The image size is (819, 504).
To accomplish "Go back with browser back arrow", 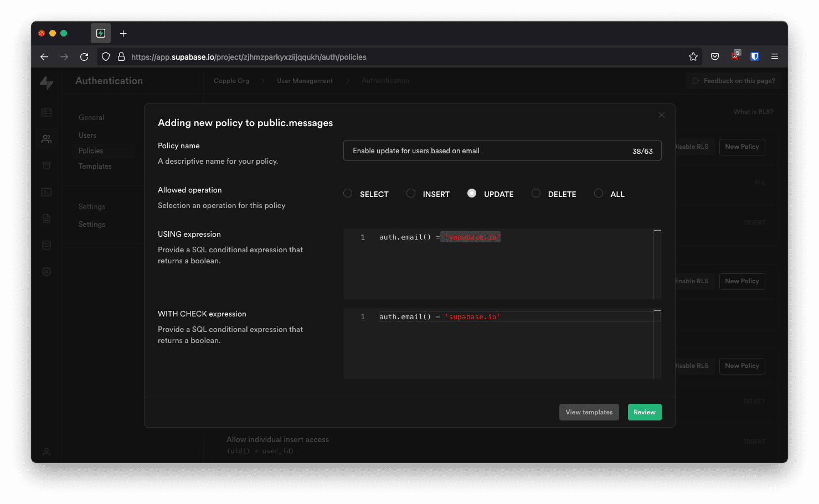I will pos(44,56).
